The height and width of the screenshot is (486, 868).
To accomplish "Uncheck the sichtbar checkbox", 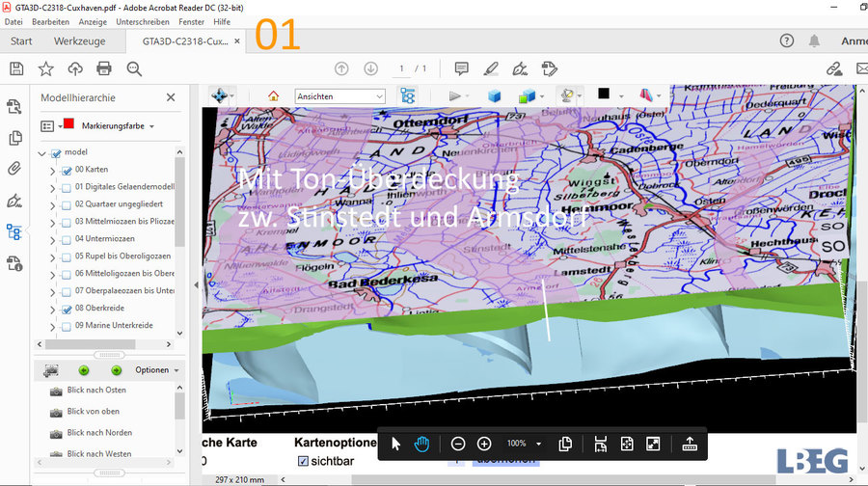I will coord(303,461).
